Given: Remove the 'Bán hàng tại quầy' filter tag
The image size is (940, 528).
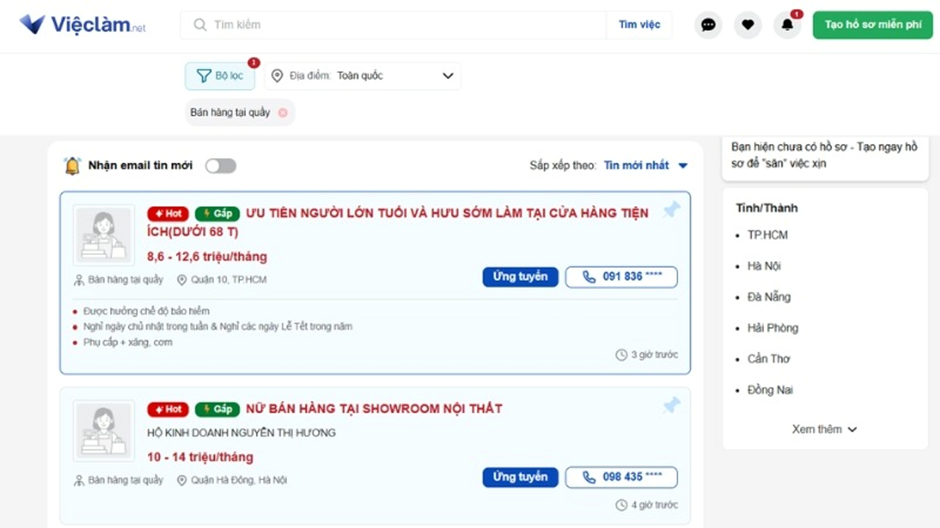Looking at the screenshot, I should pyautogui.click(x=283, y=113).
